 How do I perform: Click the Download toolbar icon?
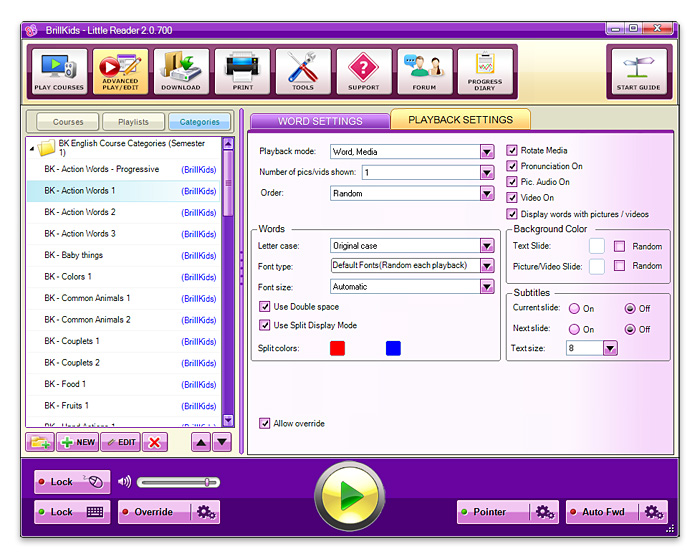(181, 73)
